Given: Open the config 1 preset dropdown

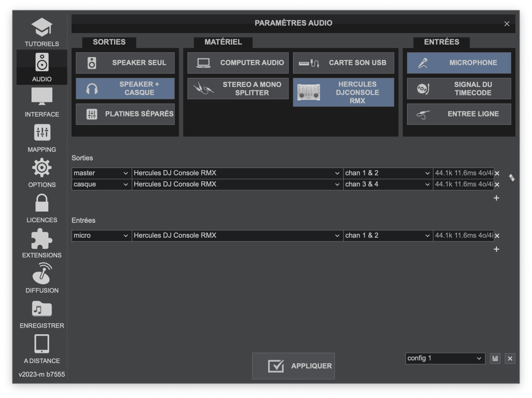Looking at the screenshot, I should pyautogui.click(x=445, y=358).
